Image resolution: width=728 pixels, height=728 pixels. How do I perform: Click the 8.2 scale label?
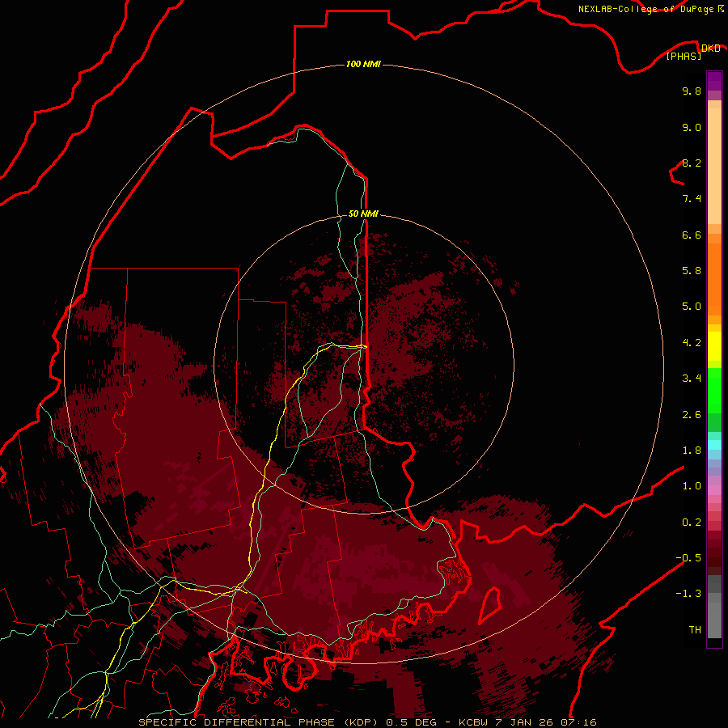(692, 163)
